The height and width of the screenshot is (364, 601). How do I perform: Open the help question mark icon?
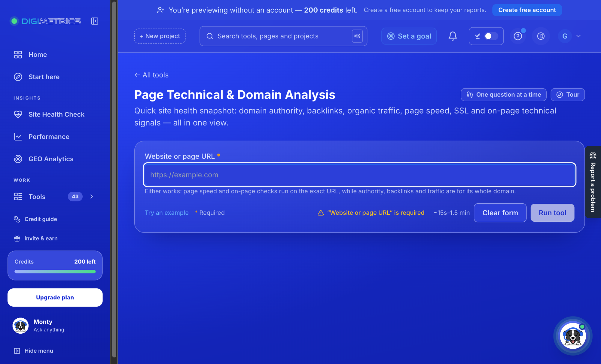coord(518,36)
